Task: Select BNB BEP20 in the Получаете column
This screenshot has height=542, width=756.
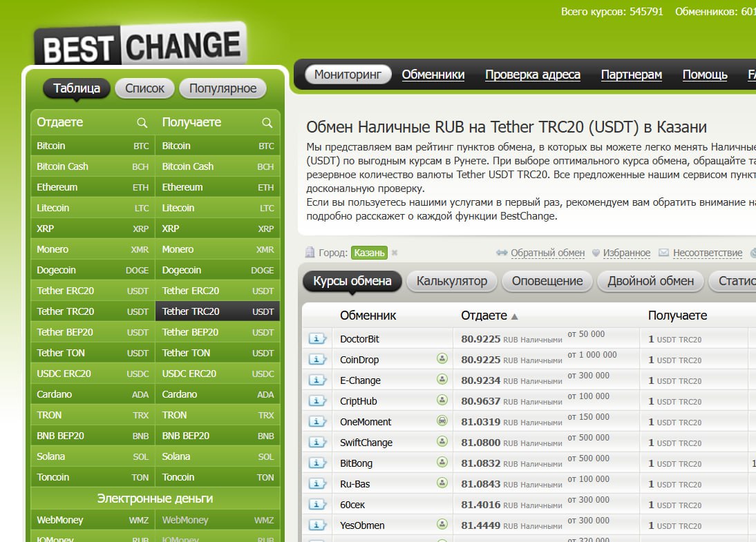Action: tap(218, 436)
